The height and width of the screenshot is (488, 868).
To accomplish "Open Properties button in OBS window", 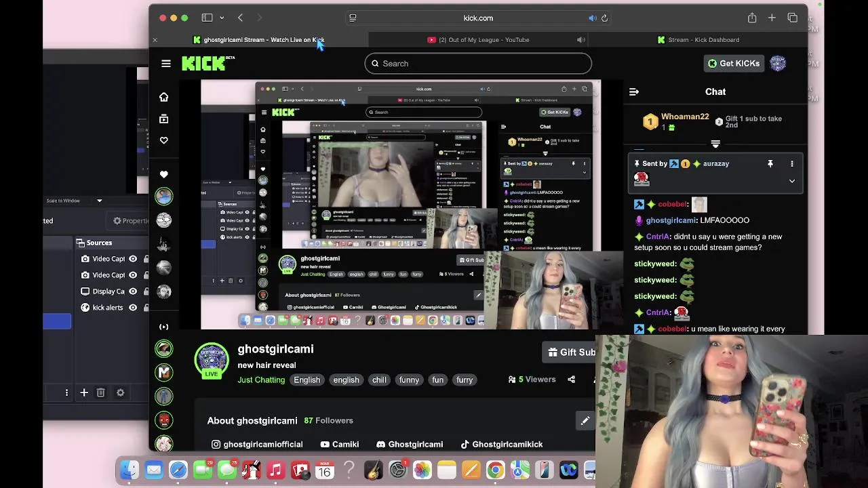I will tap(130, 220).
